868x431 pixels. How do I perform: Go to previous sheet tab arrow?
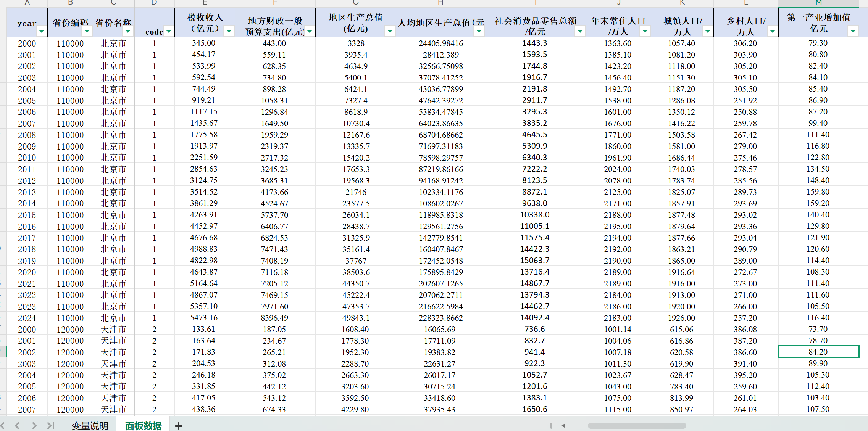(17, 425)
